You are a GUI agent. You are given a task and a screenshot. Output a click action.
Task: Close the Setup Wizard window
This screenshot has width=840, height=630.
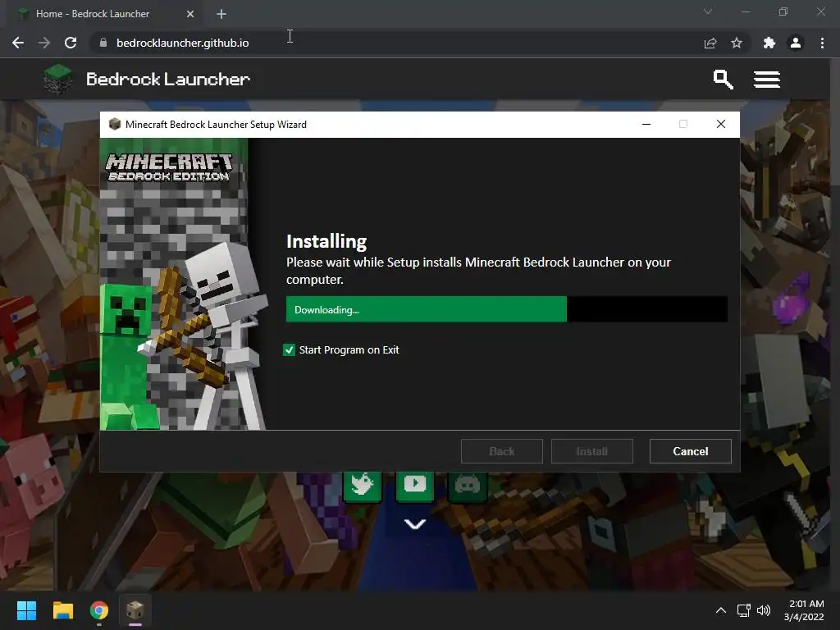(721, 125)
